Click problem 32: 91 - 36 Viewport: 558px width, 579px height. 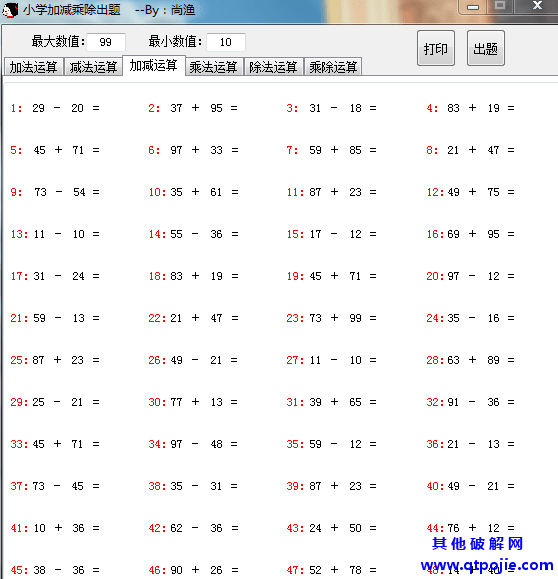[x=470, y=402]
